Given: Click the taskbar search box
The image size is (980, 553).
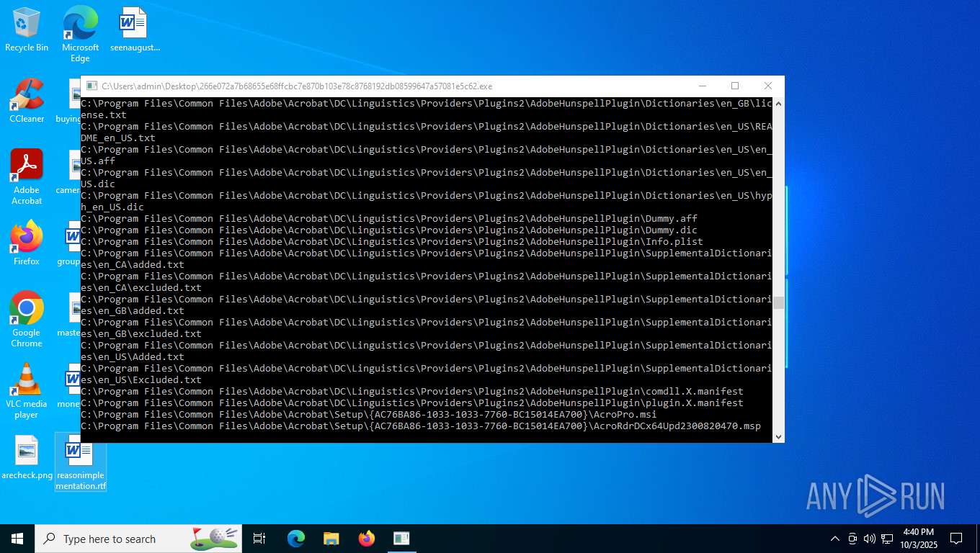Looking at the screenshot, I should [x=138, y=539].
